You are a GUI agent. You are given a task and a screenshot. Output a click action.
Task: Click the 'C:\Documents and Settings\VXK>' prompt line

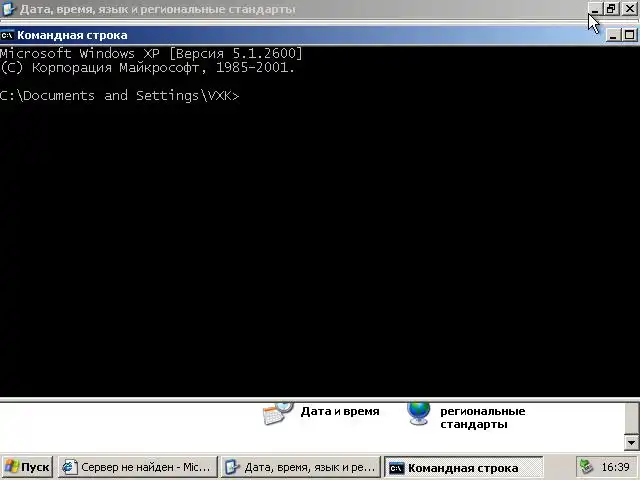point(120,96)
